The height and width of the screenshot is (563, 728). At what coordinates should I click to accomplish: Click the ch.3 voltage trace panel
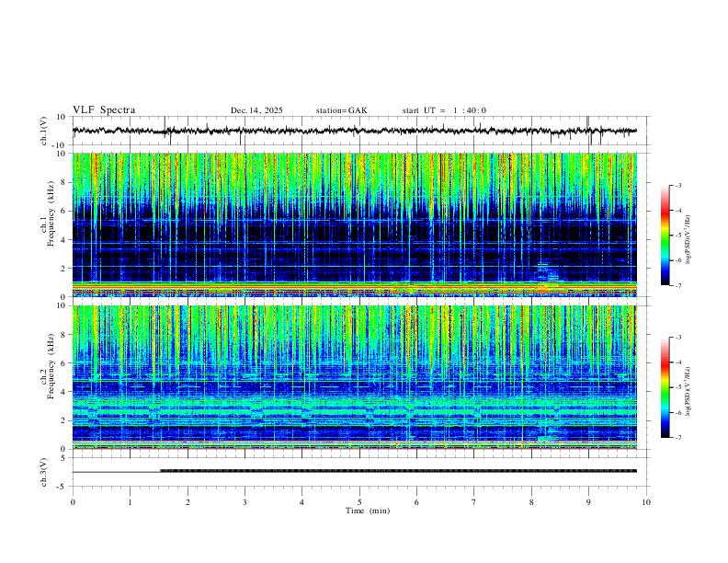pyautogui.click(x=360, y=472)
